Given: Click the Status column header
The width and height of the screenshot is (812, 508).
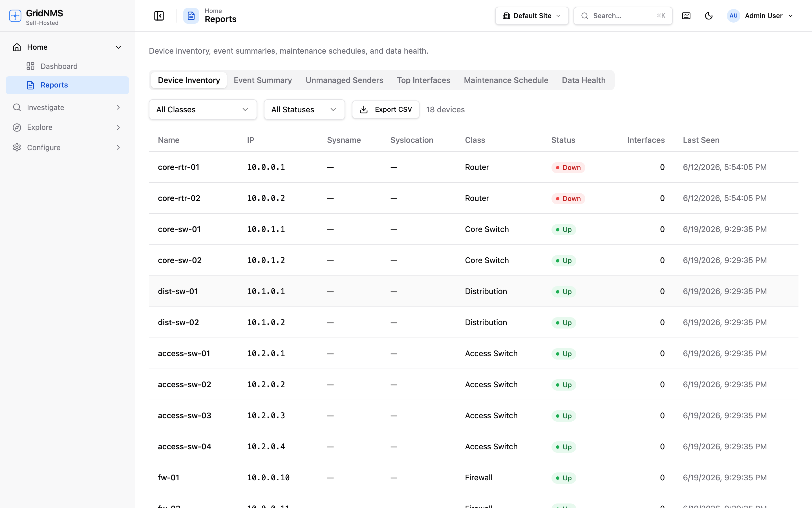Looking at the screenshot, I should point(563,140).
